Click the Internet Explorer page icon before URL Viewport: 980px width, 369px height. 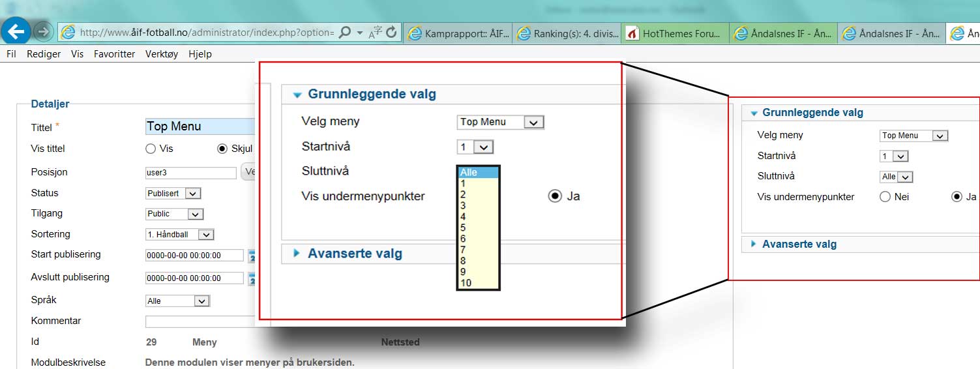(x=68, y=32)
